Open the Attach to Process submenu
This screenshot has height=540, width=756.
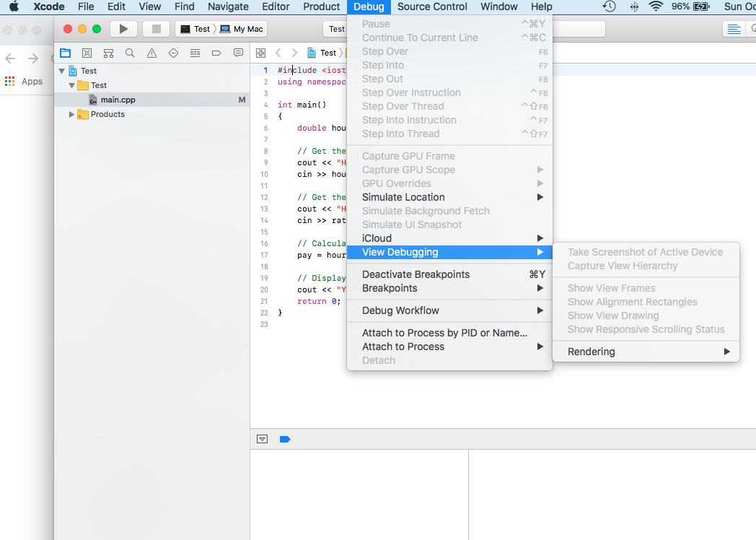coord(449,347)
